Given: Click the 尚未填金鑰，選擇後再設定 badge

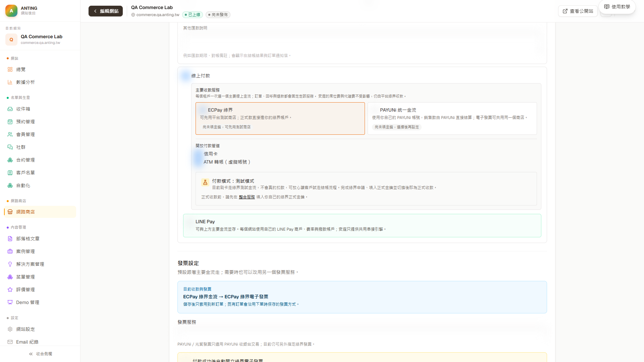Looking at the screenshot, I should pyautogui.click(x=397, y=127).
